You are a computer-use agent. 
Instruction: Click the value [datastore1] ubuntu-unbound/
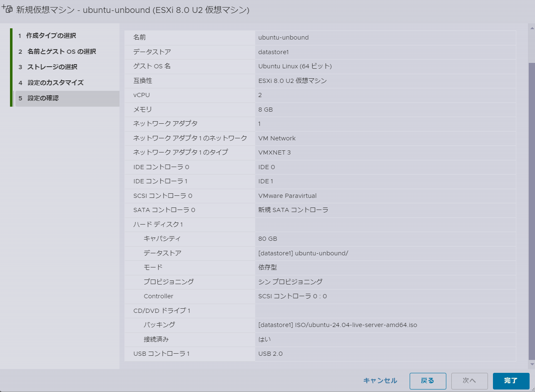point(303,253)
